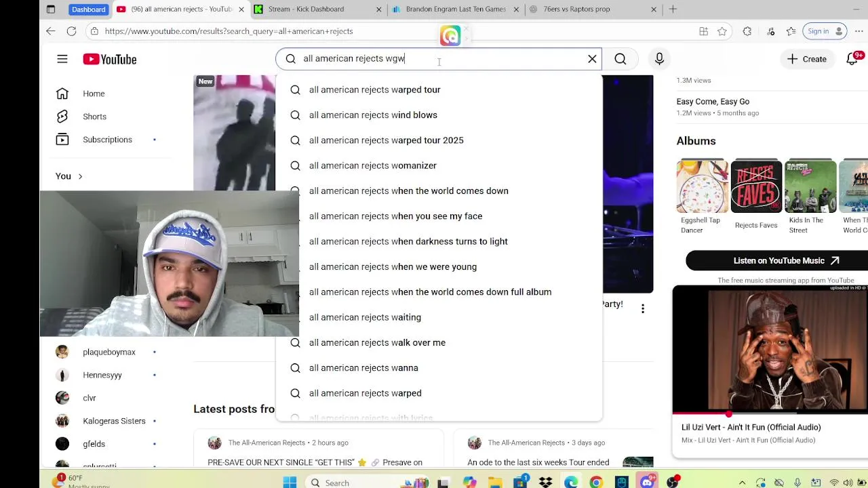Open the YouTube hamburger guide menu

point(62,60)
